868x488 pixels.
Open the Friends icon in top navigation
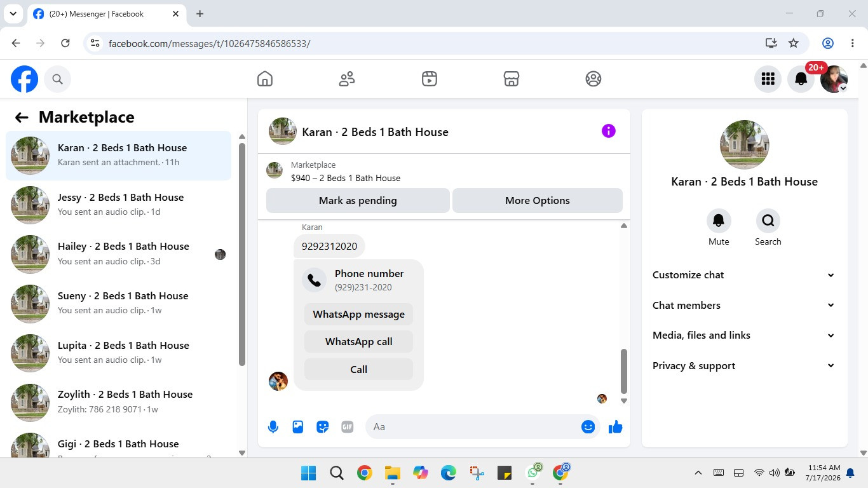[x=347, y=79]
